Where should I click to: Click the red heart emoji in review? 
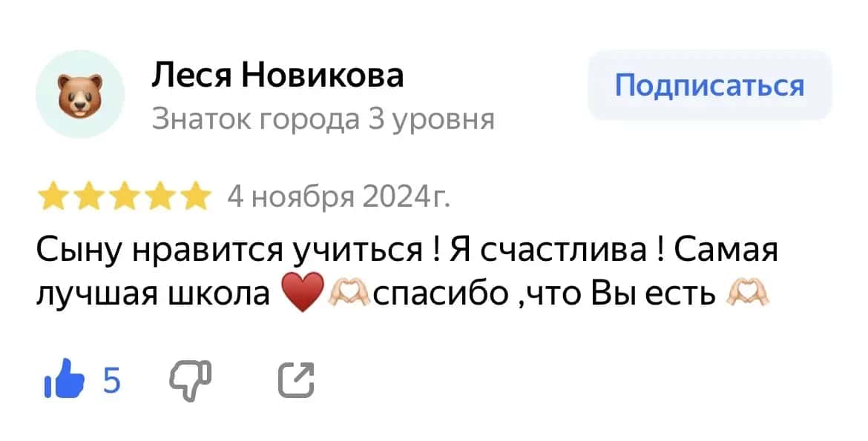pyautogui.click(x=304, y=291)
